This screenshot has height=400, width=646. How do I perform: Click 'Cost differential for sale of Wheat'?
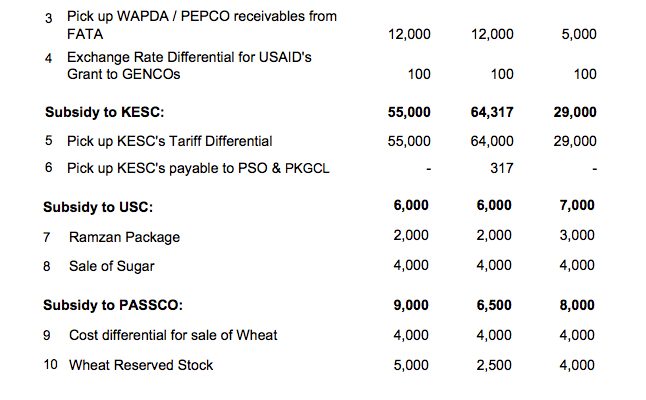coord(173,335)
